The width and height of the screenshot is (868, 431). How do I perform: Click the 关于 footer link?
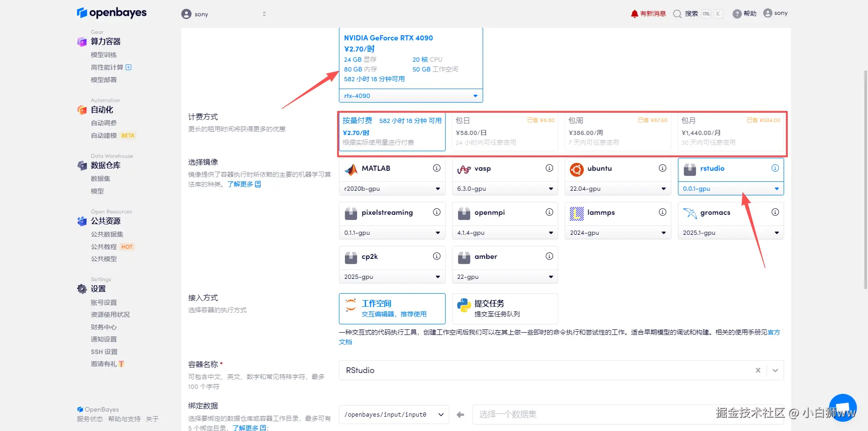coord(152,419)
